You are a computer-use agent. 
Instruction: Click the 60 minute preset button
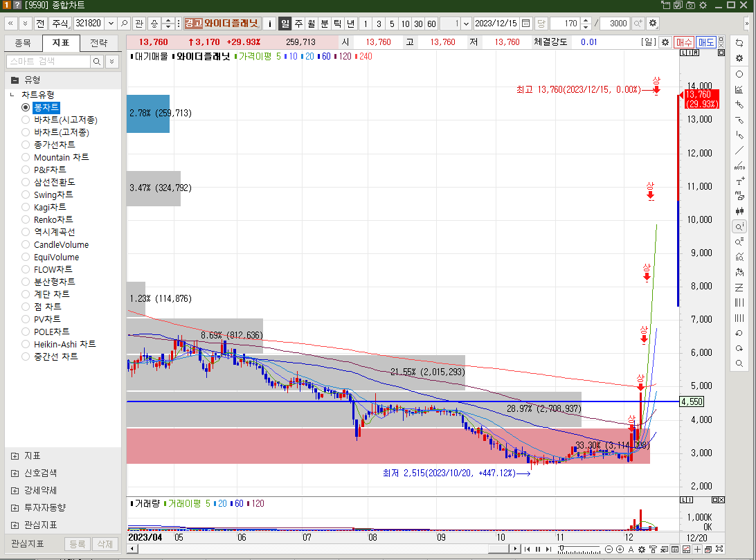(431, 23)
